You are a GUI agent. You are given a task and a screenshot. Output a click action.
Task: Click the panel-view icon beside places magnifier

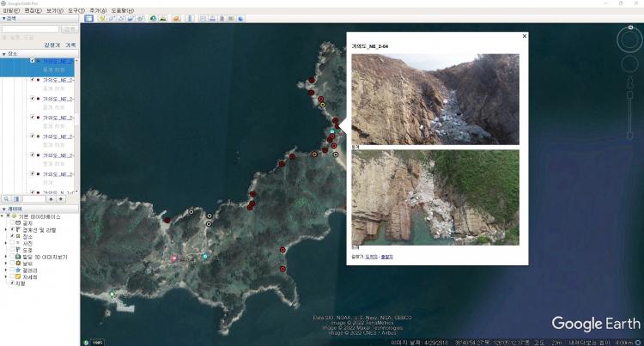(x=16, y=199)
